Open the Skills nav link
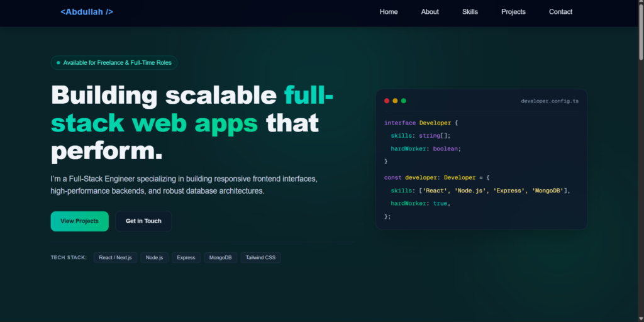Screen dimensions: 644x322 click(470, 12)
